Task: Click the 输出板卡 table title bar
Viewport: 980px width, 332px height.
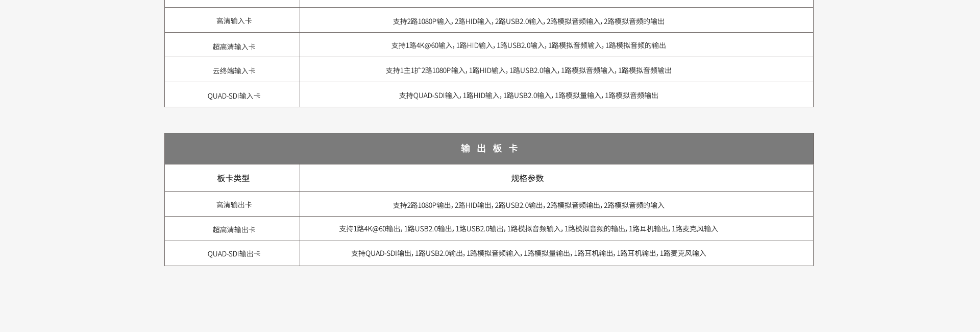Action: tap(489, 148)
